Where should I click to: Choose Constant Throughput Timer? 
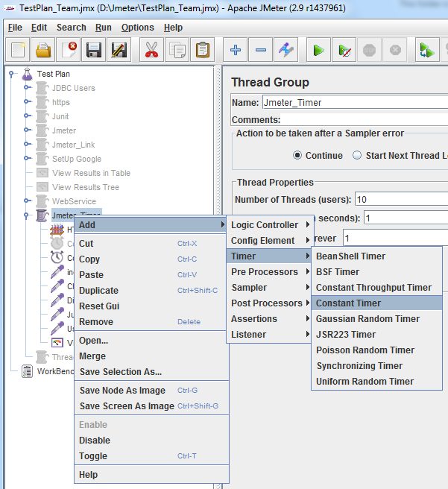click(x=376, y=288)
